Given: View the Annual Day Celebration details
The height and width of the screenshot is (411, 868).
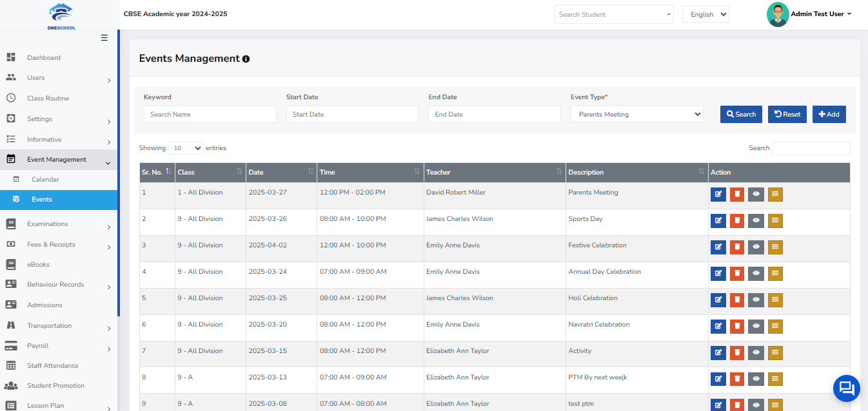Looking at the screenshot, I should 756,274.
